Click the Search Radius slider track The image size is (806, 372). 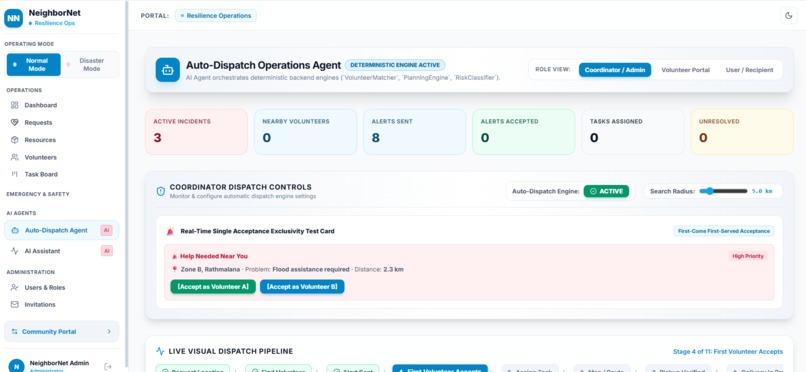coord(723,191)
